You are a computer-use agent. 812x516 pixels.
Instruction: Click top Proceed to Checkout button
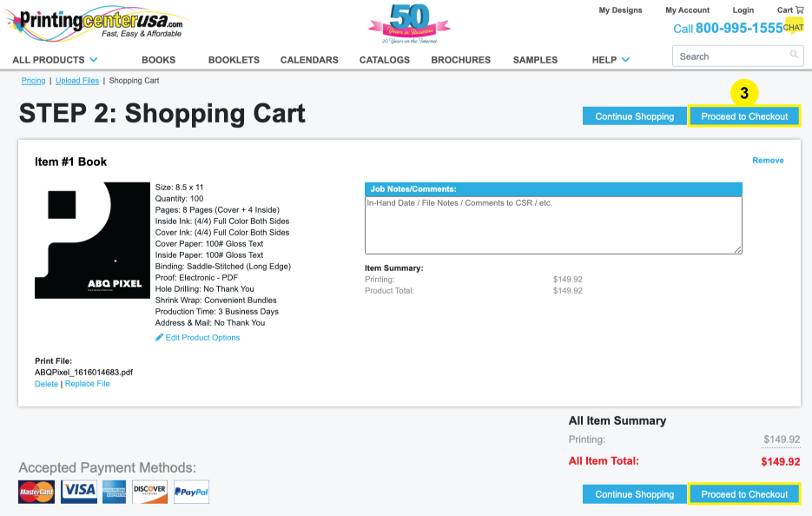(744, 116)
